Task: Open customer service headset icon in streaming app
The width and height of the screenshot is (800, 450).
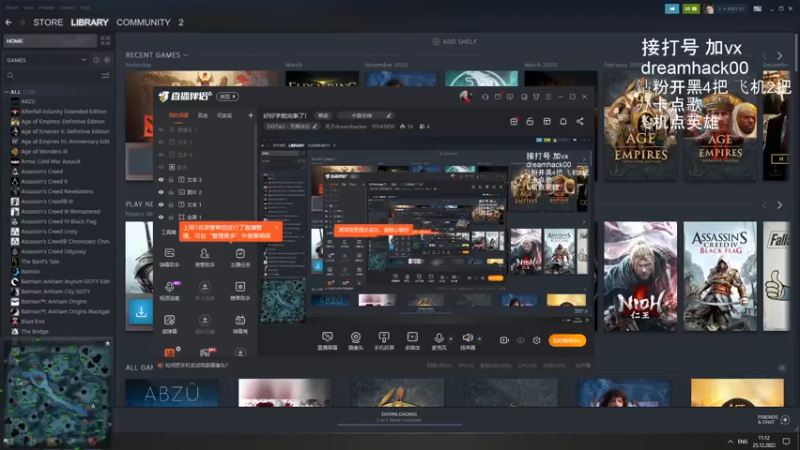Action: (x=485, y=97)
